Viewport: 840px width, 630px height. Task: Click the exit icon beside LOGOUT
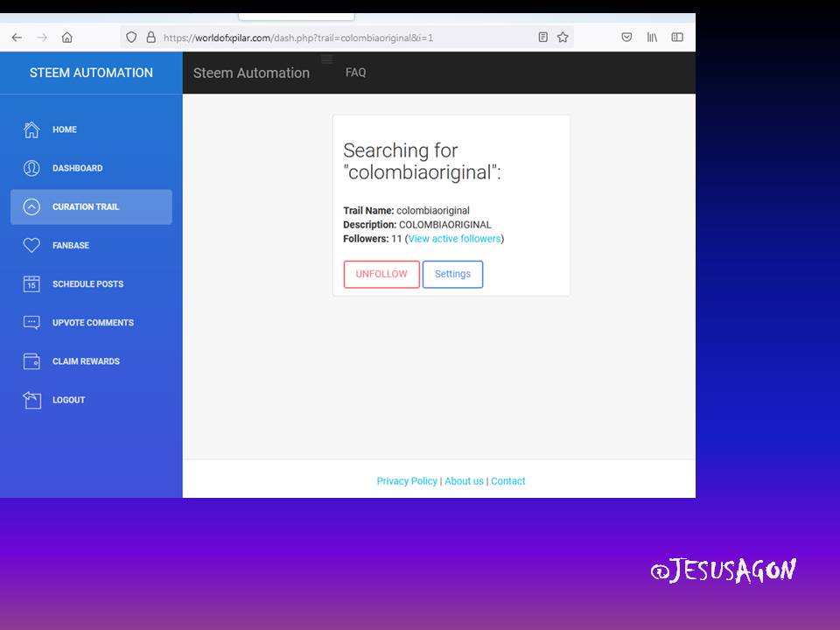pyautogui.click(x=31, y=400)
